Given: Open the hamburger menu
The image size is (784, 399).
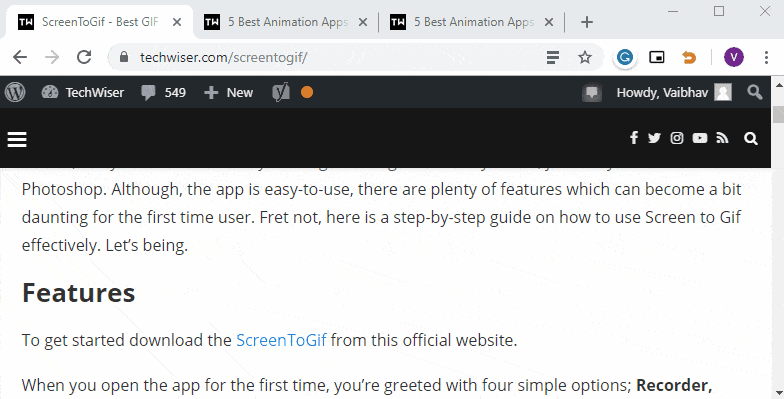Looking at the screenshot, I should point(17,140).
